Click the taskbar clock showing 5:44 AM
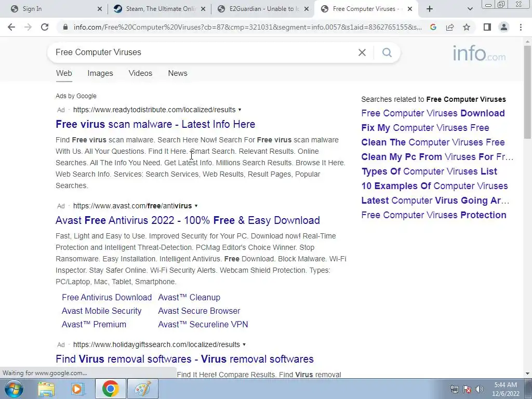532x399 pixels. click(x=506, y=389)
